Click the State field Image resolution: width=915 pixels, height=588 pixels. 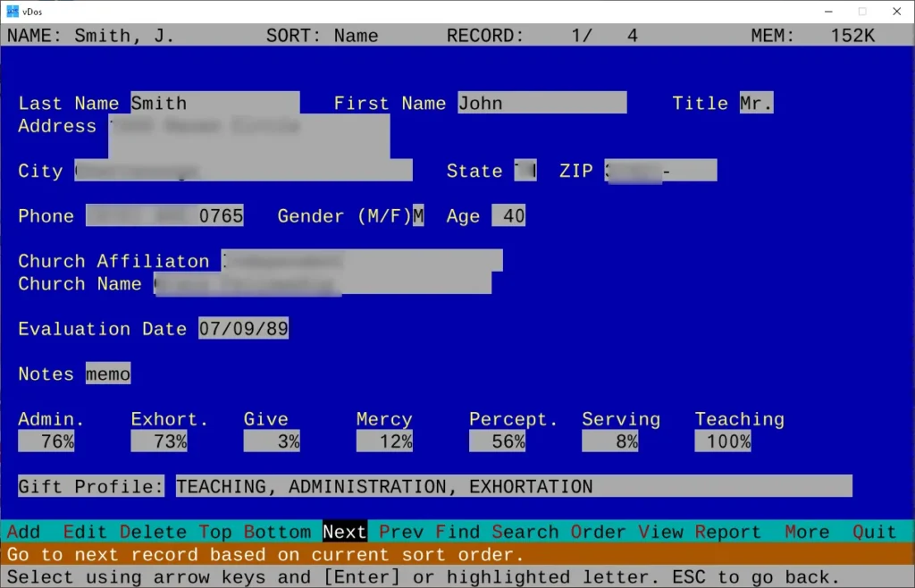click(x=525, y=171)
